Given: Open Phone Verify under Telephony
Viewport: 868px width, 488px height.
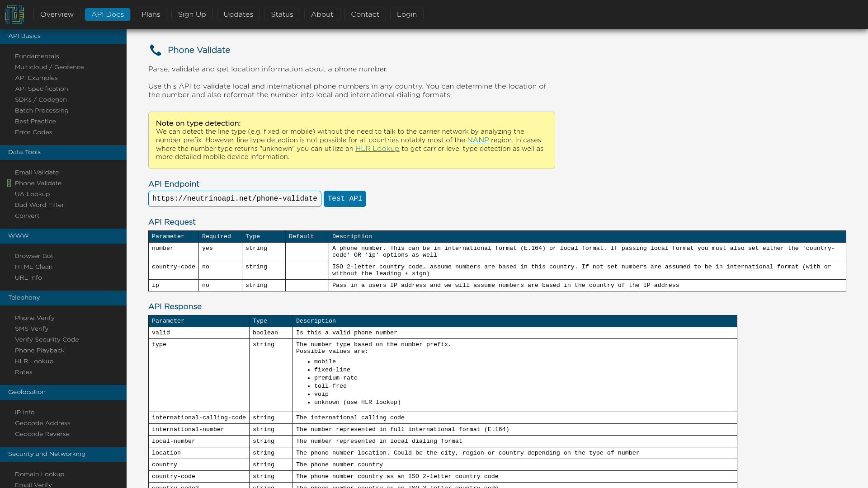Looking at the screenshot, I should tap(34, 318).
